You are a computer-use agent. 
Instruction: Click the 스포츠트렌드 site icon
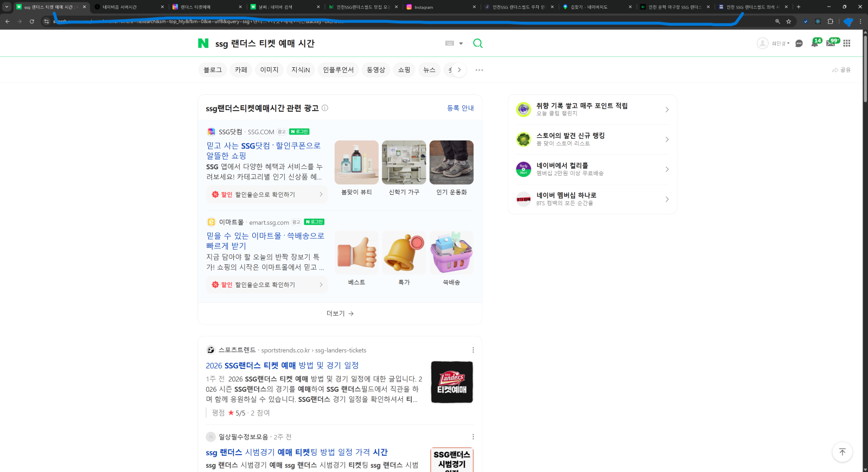[x=211, y=350]
